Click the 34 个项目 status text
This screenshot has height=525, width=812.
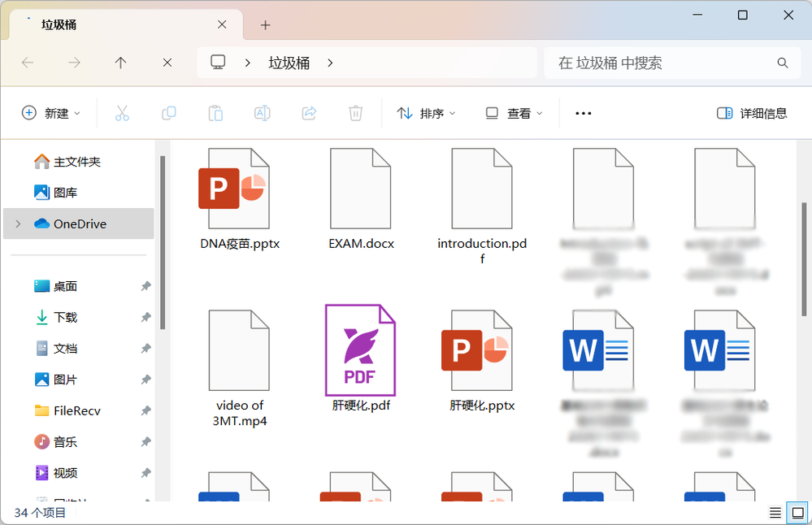(x=40, y=513)
